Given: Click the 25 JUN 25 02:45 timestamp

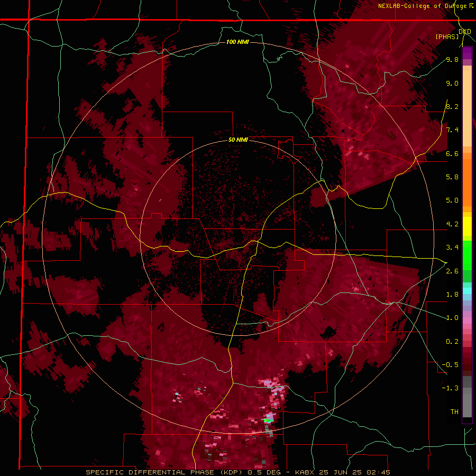Looking at the screenshot, I should tap(355, 472).
